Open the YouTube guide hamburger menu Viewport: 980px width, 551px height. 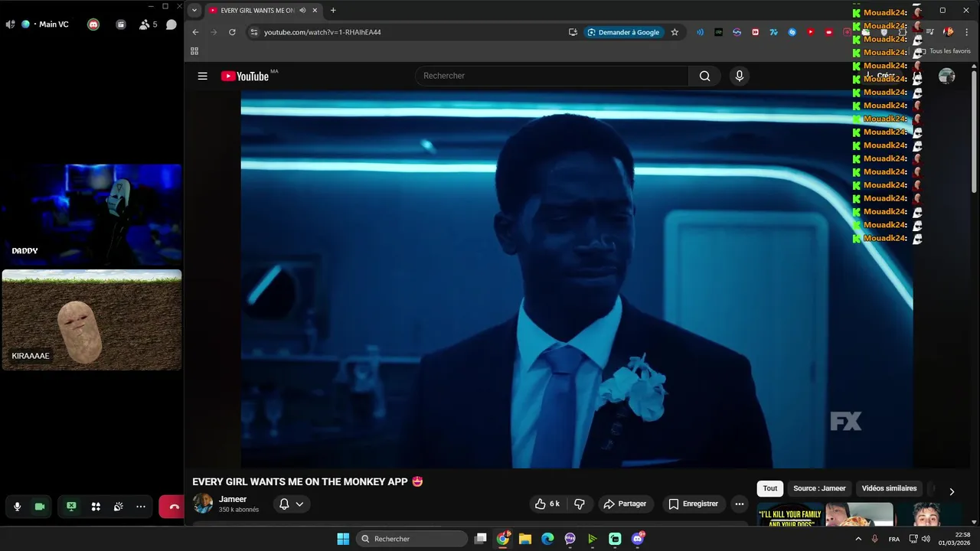202,76
